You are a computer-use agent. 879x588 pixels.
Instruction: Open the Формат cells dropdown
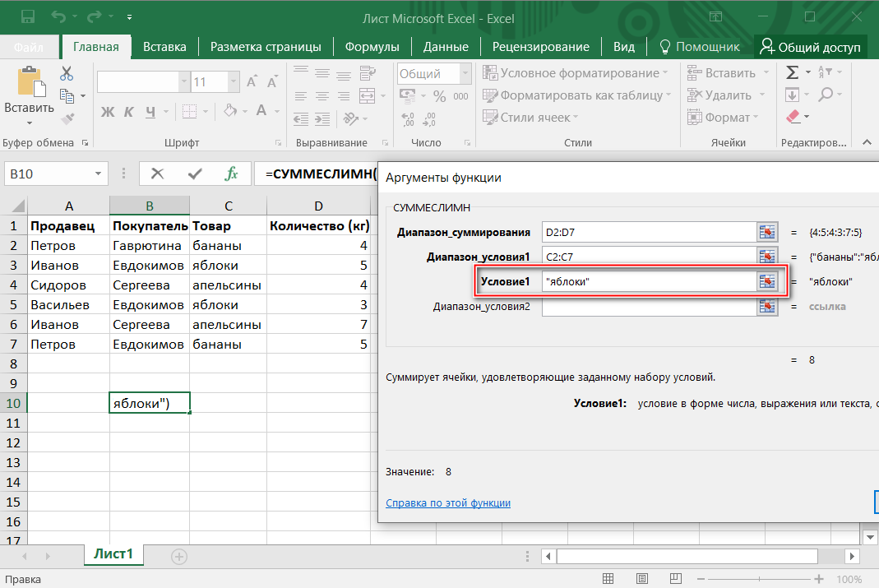pos(756,117)
